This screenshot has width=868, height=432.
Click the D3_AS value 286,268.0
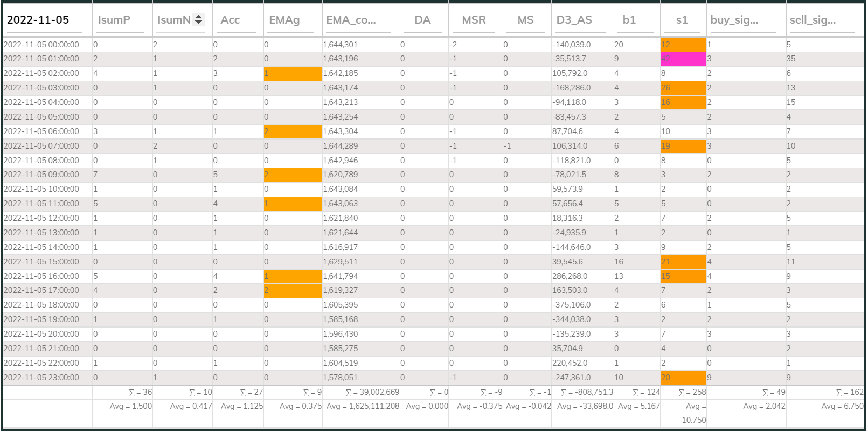click(570, 276)
